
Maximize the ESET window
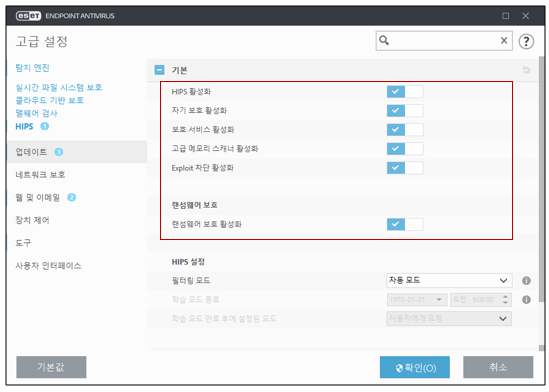[505, 16]
